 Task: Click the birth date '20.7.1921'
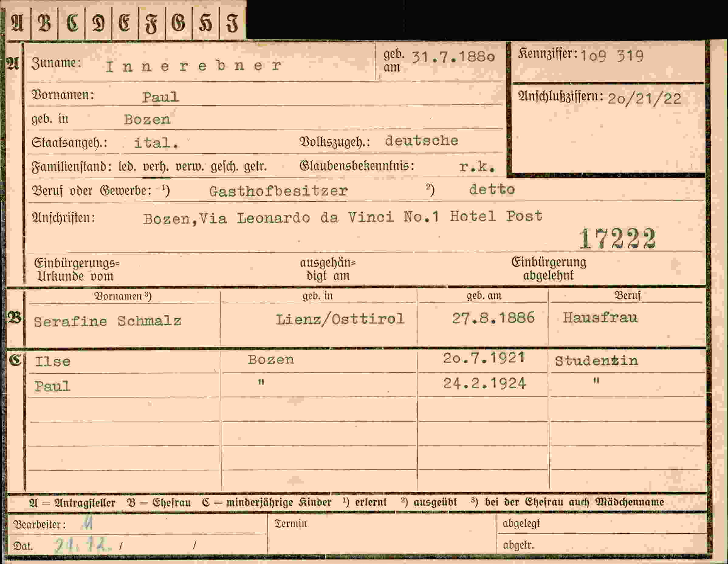click(x=484, y=358)
